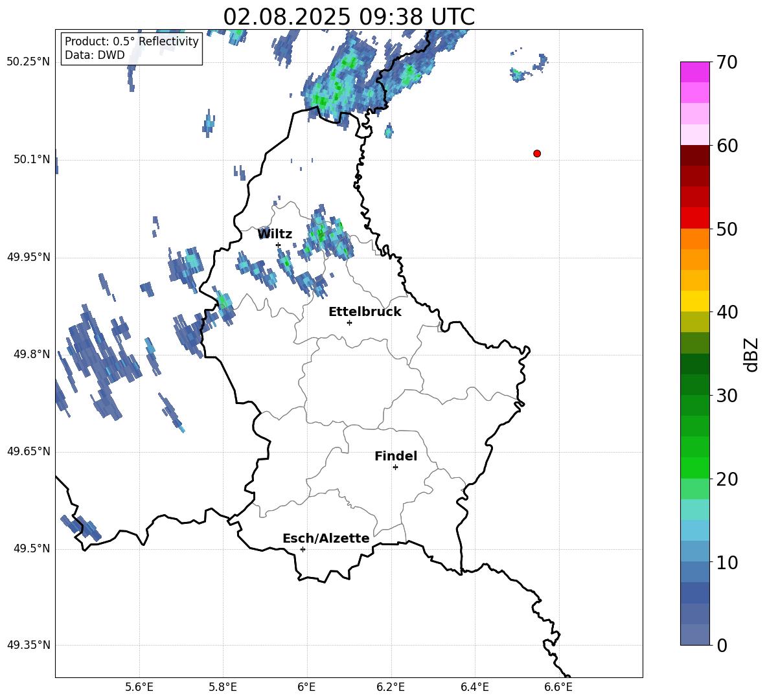This screenshot has height=700, width=767.
Task: Click the Esch/Alzette station label
Action: [x=326, y=538]
